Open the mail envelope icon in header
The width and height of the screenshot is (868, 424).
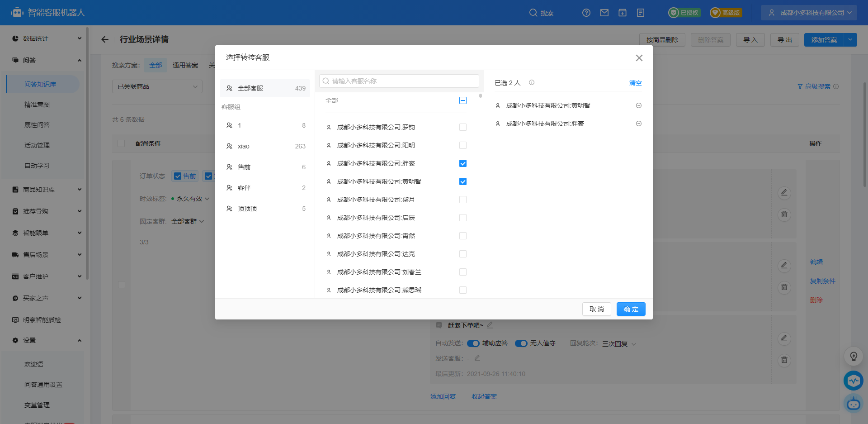click(x=604, y=13)
